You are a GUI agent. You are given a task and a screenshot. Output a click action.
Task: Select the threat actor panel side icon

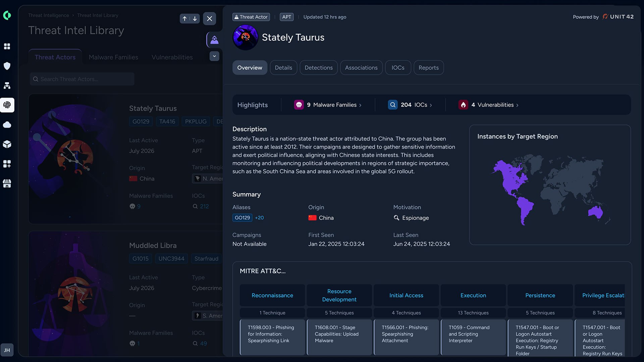click(x=214, y=40)
